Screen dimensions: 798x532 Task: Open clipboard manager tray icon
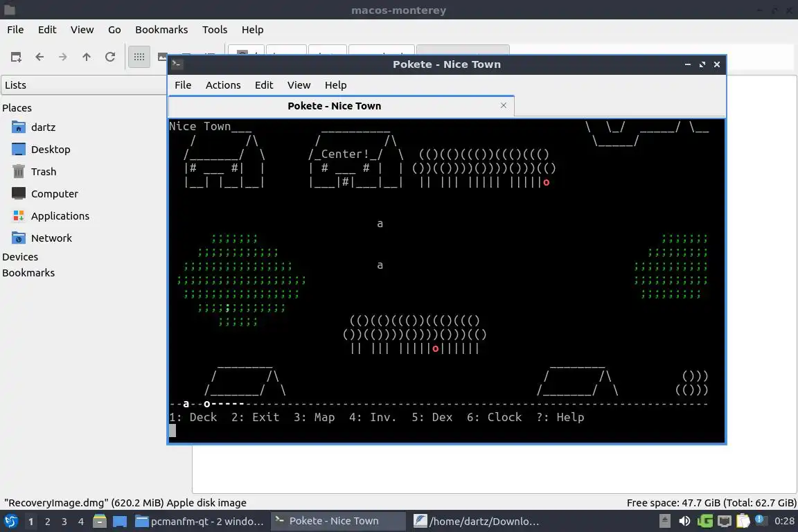tap(743, 521)
